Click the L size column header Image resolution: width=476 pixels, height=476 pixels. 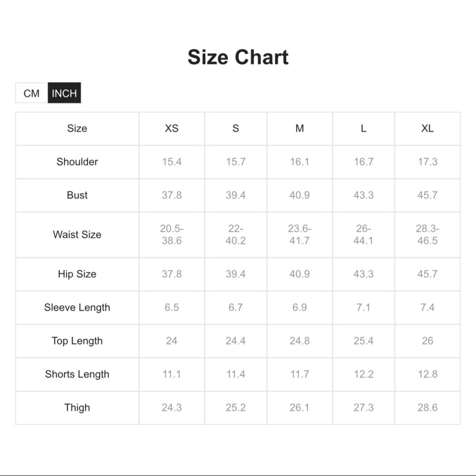[x=364, y=129]
